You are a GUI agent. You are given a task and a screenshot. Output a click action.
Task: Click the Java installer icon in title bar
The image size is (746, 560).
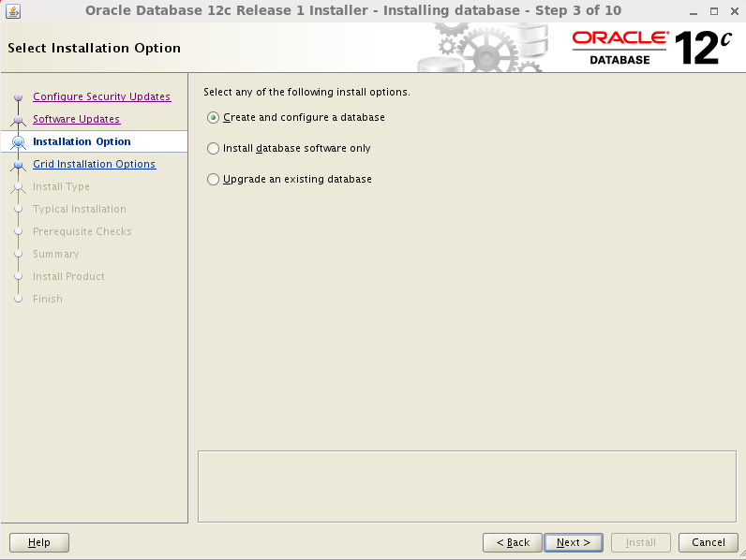(13, 10)
